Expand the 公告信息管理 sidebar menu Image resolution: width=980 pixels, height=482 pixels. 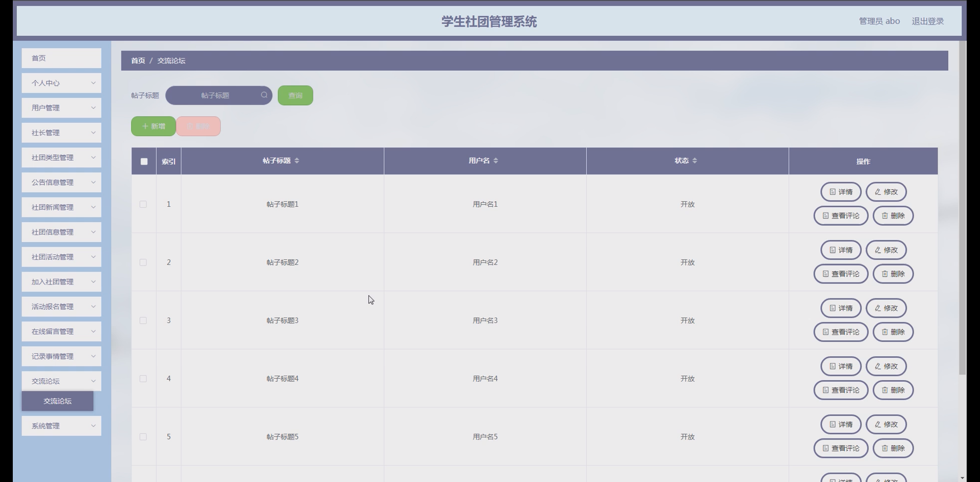coord(61,182)
